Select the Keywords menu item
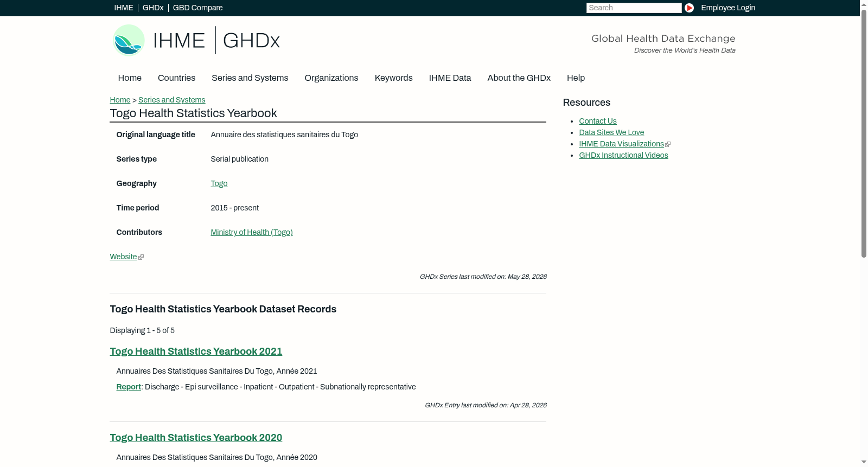 tap(393, 78)
